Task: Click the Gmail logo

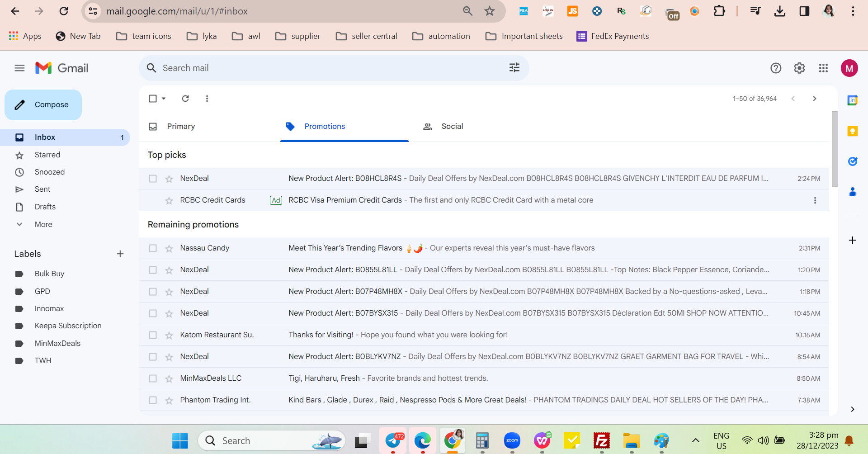Action: 62,68
